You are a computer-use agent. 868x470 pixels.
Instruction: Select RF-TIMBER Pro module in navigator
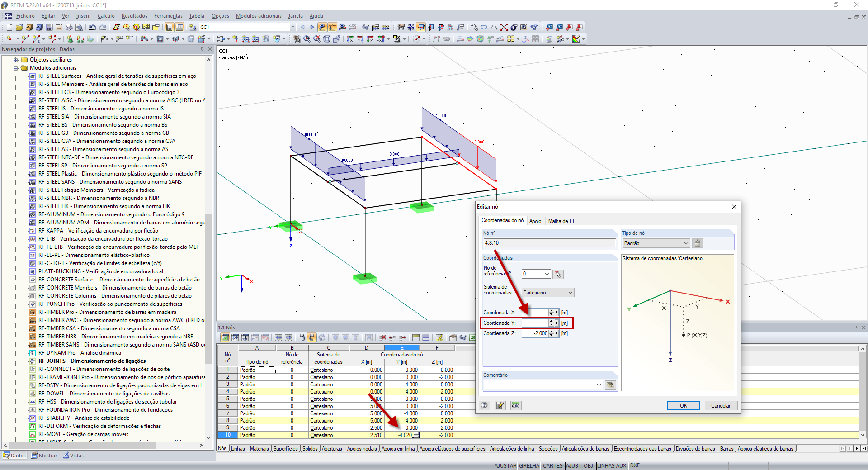pyautogui.click(x=107, y=312)
